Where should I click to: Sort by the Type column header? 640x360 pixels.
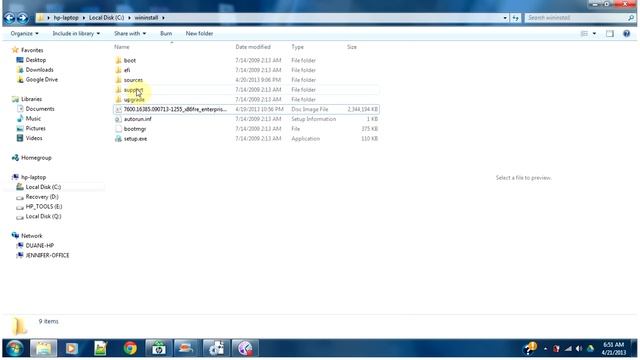click(x=298, y=47)
